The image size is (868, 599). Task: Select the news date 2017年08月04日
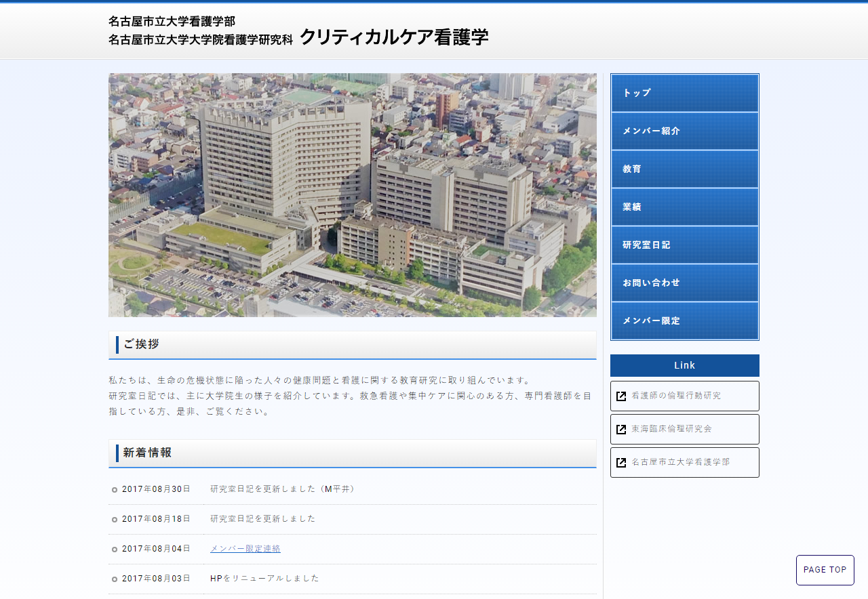click(156, 549)
